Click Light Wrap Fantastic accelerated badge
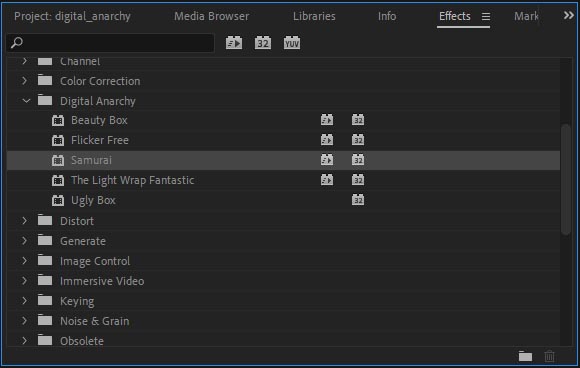The width and height of the screenshot is (580, 368). point(327,180)
